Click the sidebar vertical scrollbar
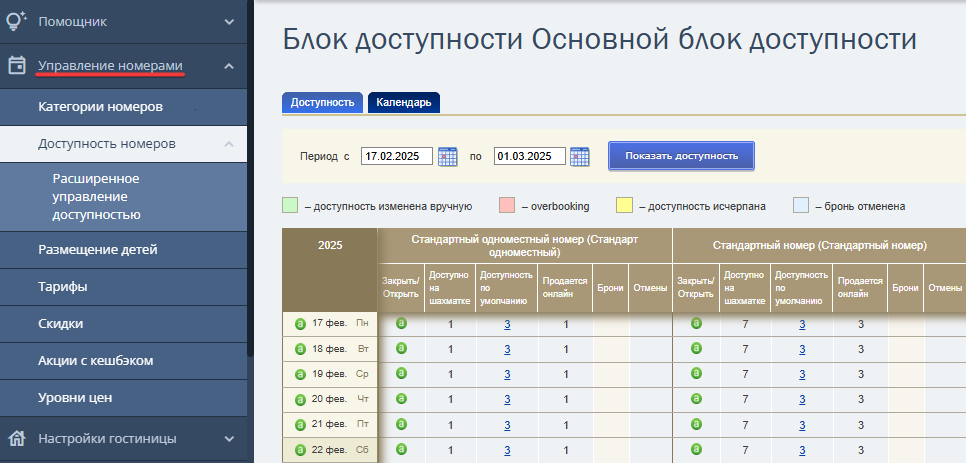The image size is (966, 463). [x=250, y=179]
